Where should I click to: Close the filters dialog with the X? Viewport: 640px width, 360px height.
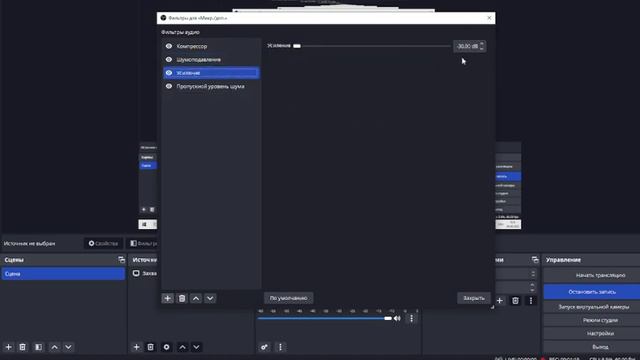(x=489, y=18)
